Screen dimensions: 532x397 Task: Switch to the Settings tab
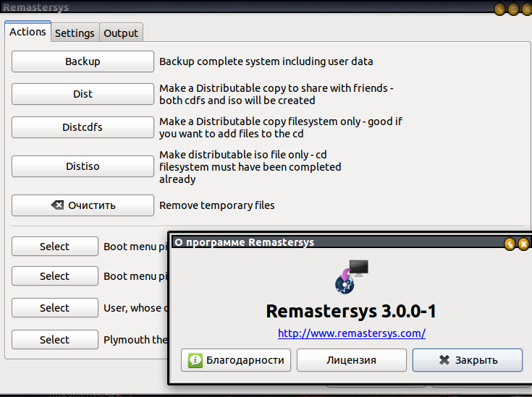tap(75, 33)
